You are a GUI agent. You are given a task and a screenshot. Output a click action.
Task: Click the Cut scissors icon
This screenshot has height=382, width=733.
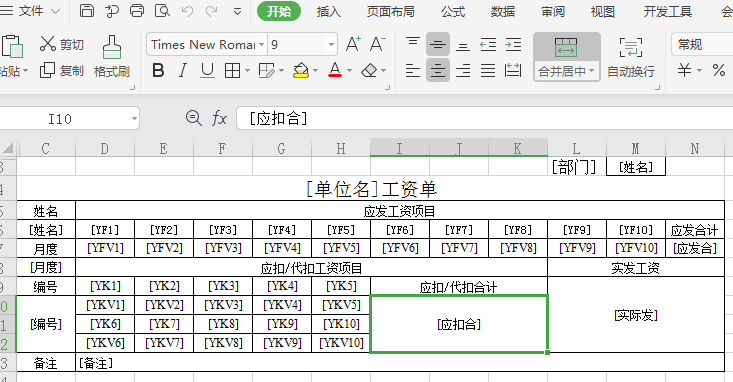[48, 44]
